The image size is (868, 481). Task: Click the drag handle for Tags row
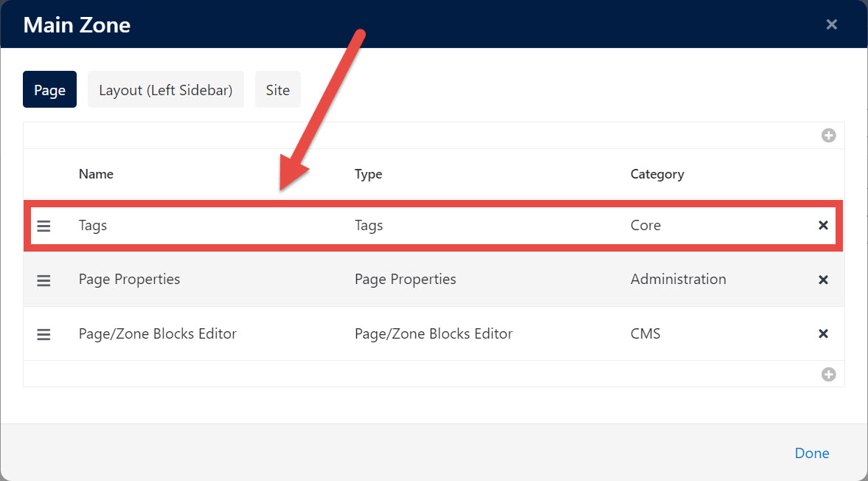(44, 226)
